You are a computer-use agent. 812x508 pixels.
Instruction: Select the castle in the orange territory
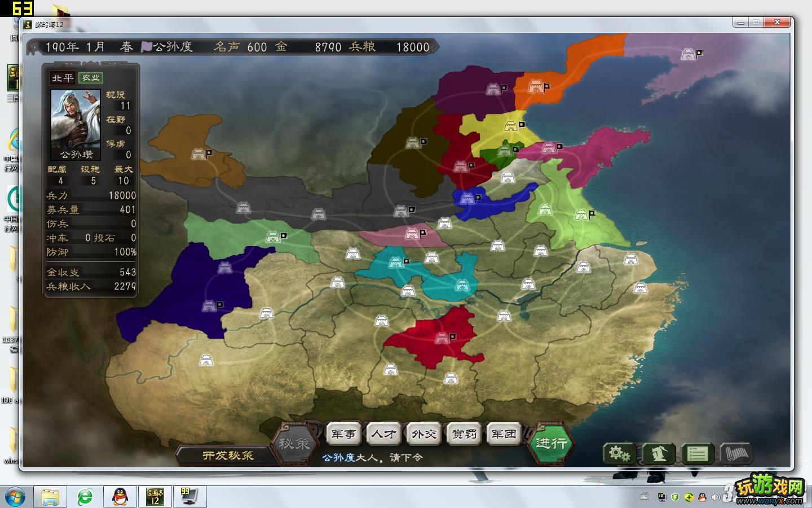point(536,86)
